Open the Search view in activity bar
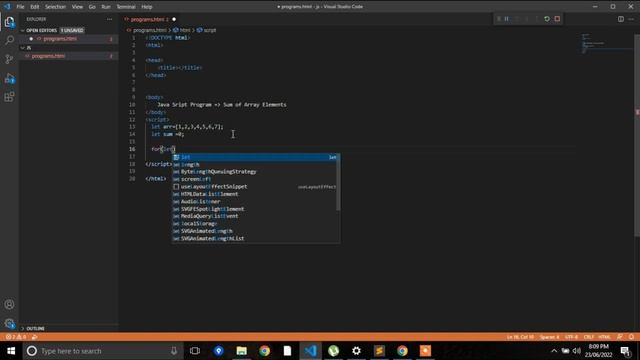Image resolution: width=640 pixels, height=360 pixels. [9, 40]
